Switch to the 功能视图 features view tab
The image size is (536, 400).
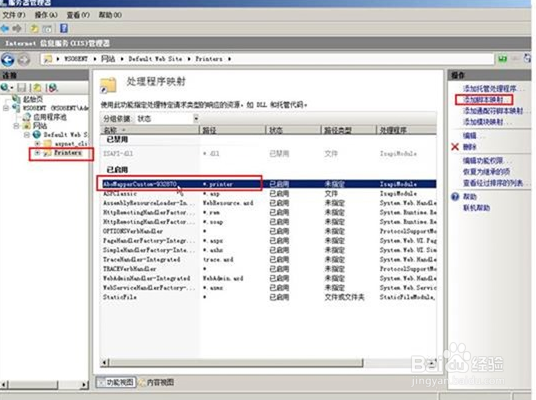pos(116,382)
